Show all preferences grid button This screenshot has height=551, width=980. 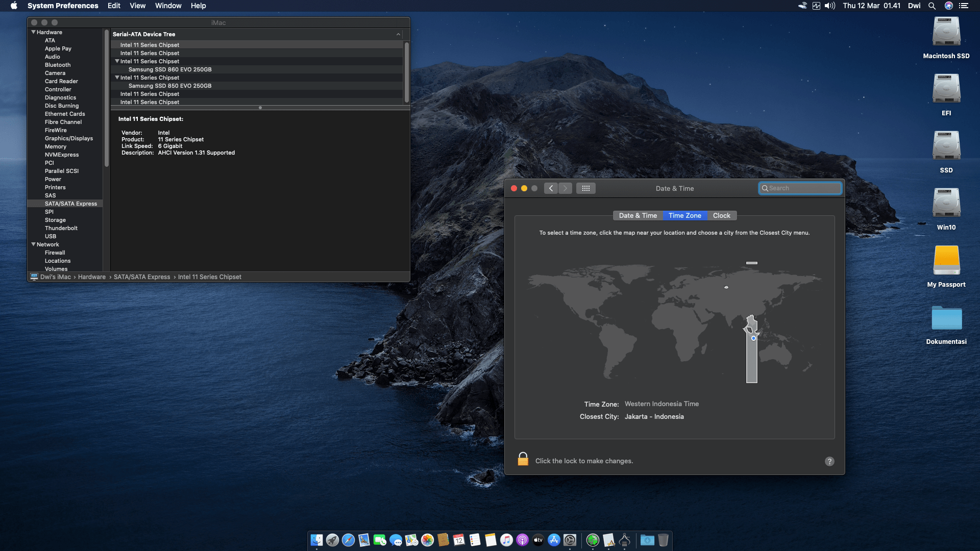(585, 188)
